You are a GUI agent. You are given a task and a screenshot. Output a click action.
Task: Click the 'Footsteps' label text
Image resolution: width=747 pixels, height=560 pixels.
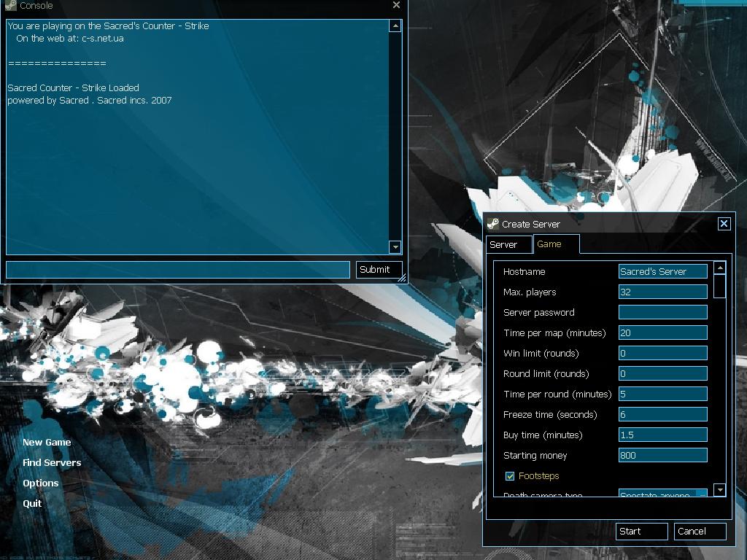[x=538, y=476]
